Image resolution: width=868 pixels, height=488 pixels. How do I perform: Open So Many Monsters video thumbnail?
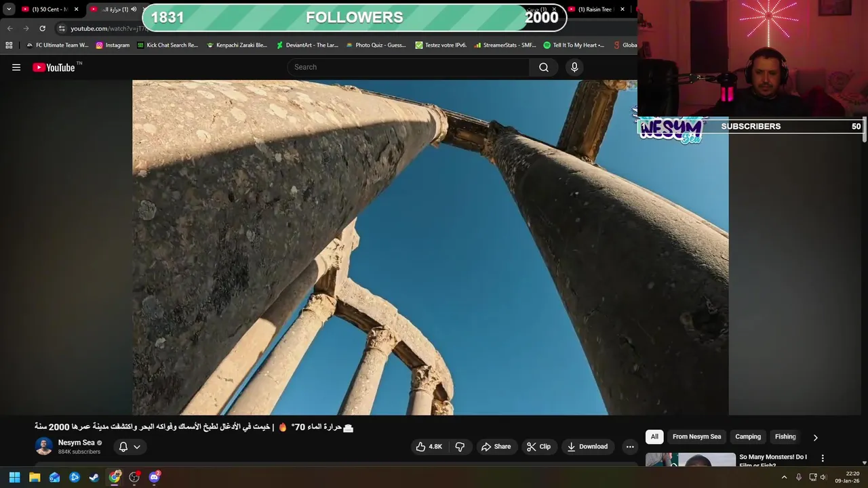click(690, 460)
